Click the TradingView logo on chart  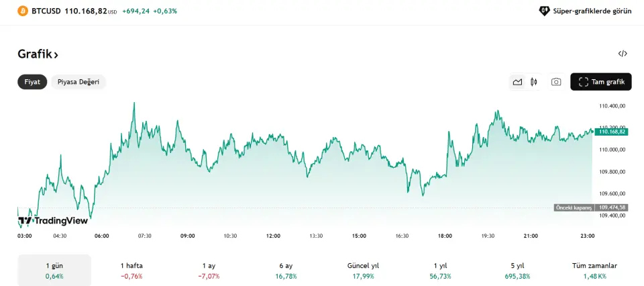tap(53, 220)
